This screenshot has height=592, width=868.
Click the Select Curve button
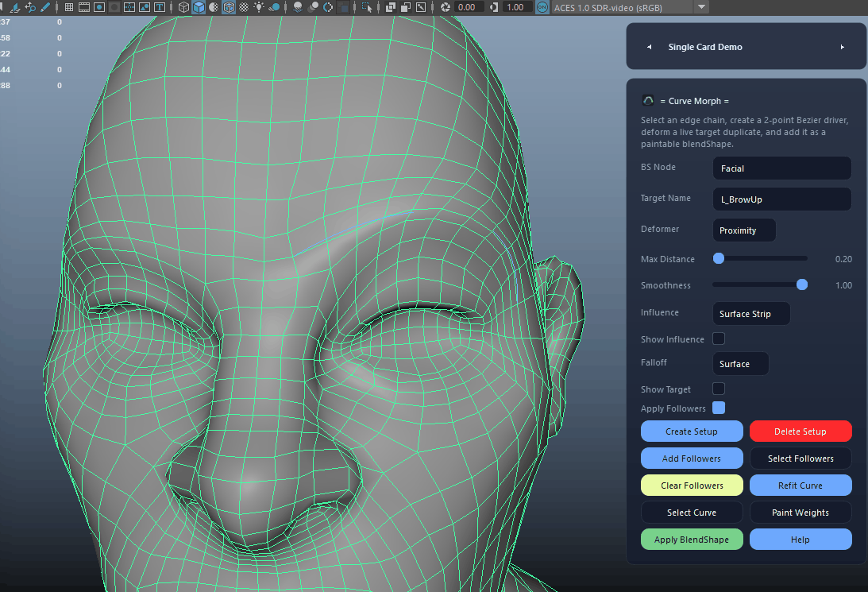click(692, 513)
